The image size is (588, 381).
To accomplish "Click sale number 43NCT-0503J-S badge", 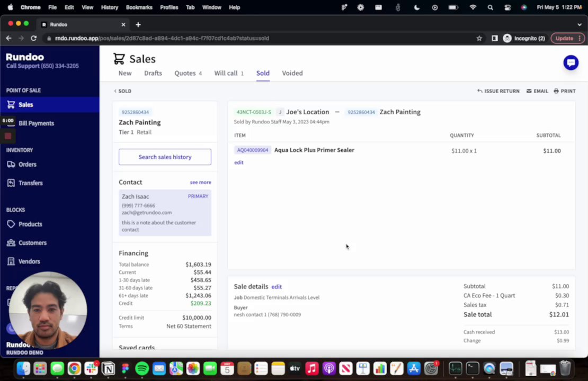I will click(254, 112).
